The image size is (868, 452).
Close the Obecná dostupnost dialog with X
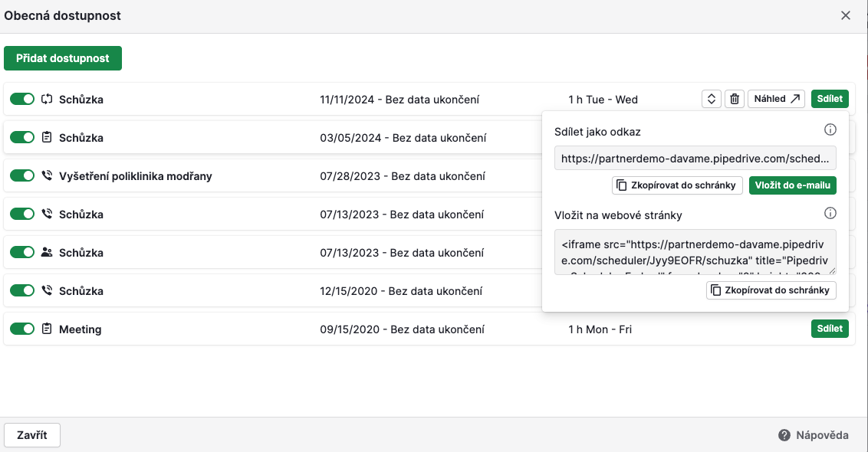click(846, 15)
